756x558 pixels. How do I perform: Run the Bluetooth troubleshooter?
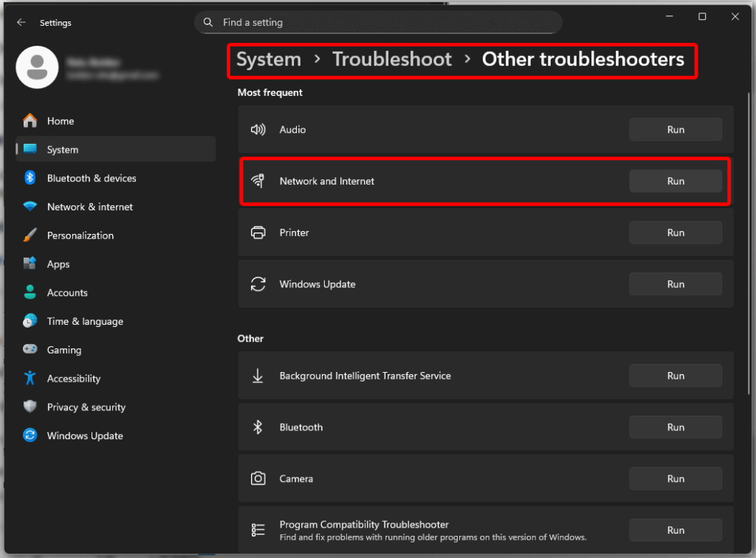coord(676,427)
